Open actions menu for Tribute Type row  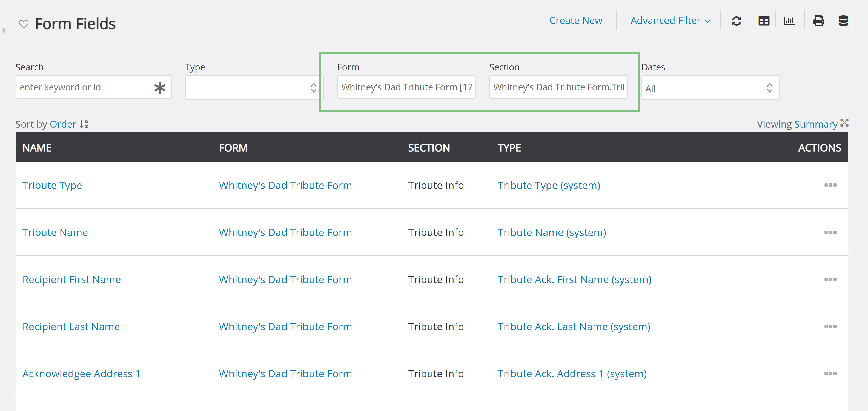830,185
